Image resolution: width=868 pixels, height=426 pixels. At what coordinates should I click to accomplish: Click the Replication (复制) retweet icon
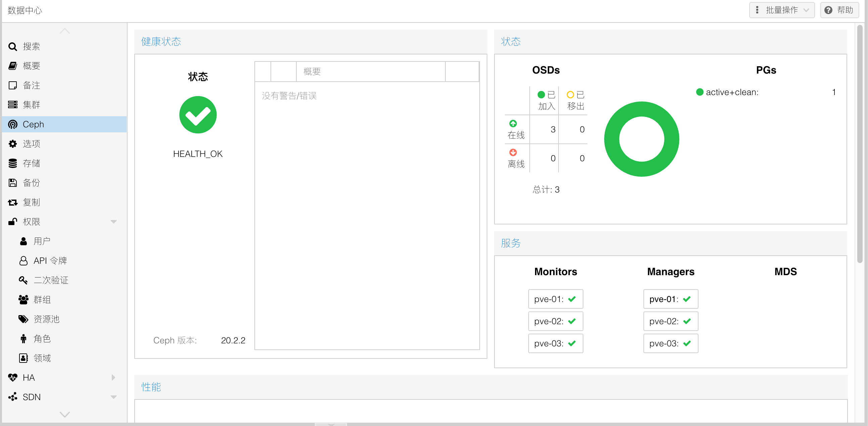(12, 202)
